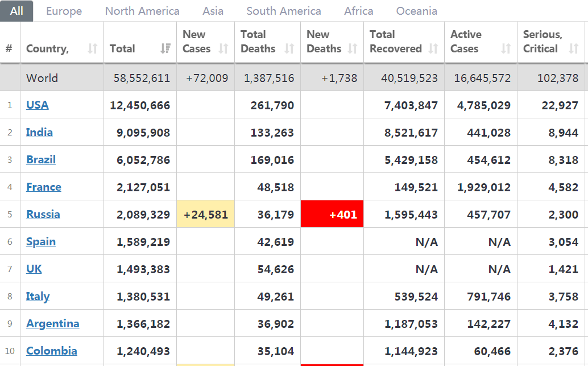The height and width of the screenshot is (366, 588).
Task: Sort by Total cases descending icon
Action: click(165, 48)
